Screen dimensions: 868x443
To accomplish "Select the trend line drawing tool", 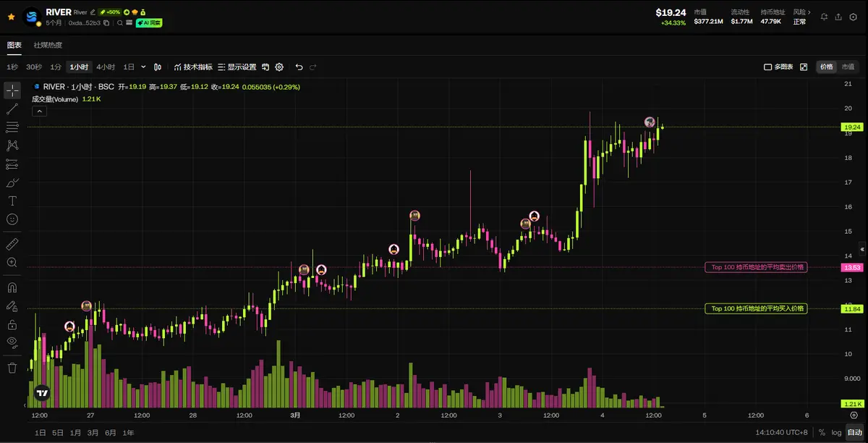I will pos(12,109).
